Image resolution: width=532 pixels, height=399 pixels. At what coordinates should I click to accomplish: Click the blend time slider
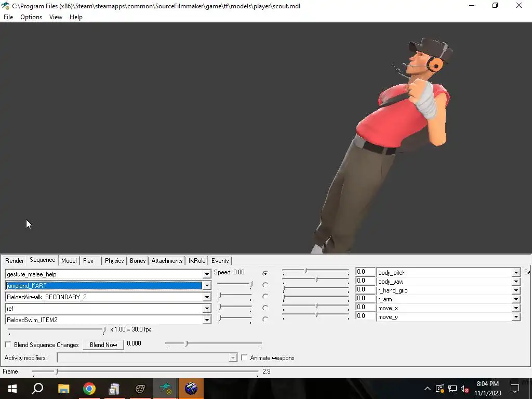(x=214, y=344)
